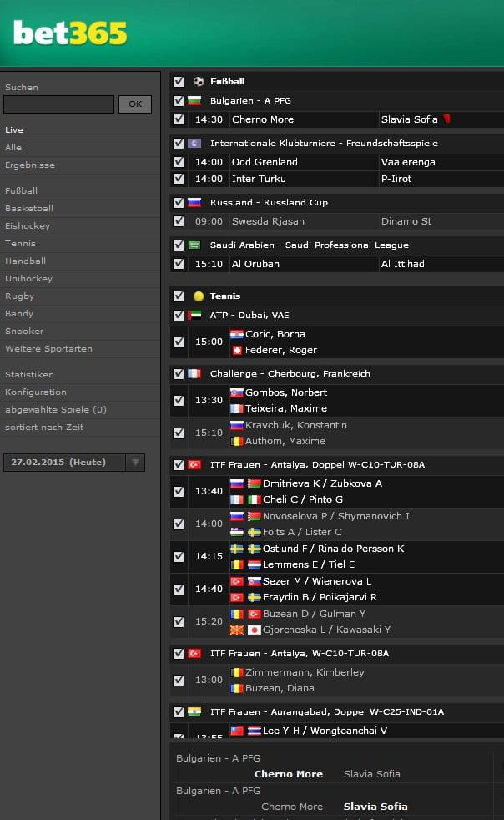Select Fußball in sidebar sports list
The image size is (504, 820).
pyautogui.click(x=21, y=191)
